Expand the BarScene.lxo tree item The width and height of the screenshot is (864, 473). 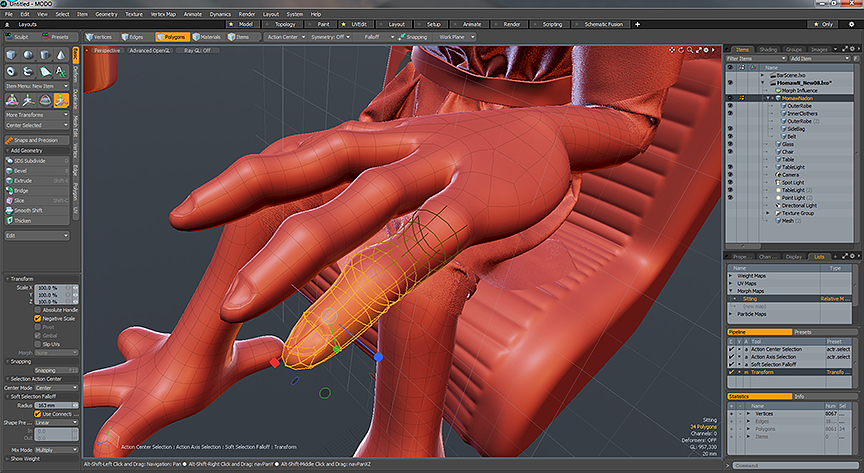[763, 76]
